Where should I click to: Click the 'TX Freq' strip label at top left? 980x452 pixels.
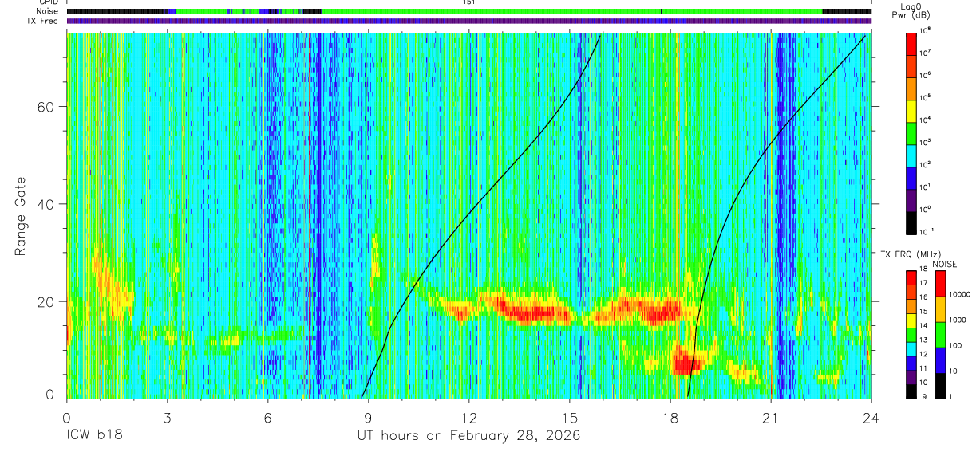(42, 21)
